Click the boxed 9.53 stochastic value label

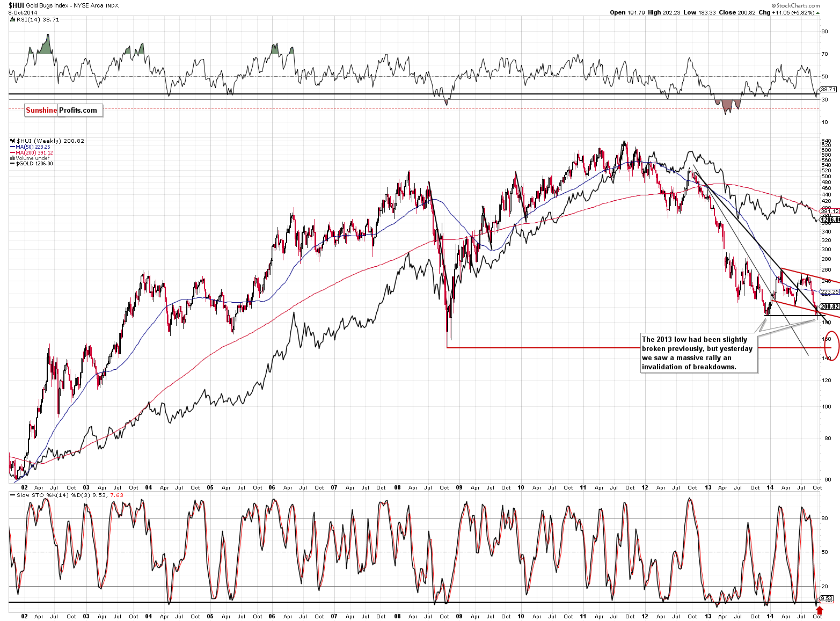point(827,598)
